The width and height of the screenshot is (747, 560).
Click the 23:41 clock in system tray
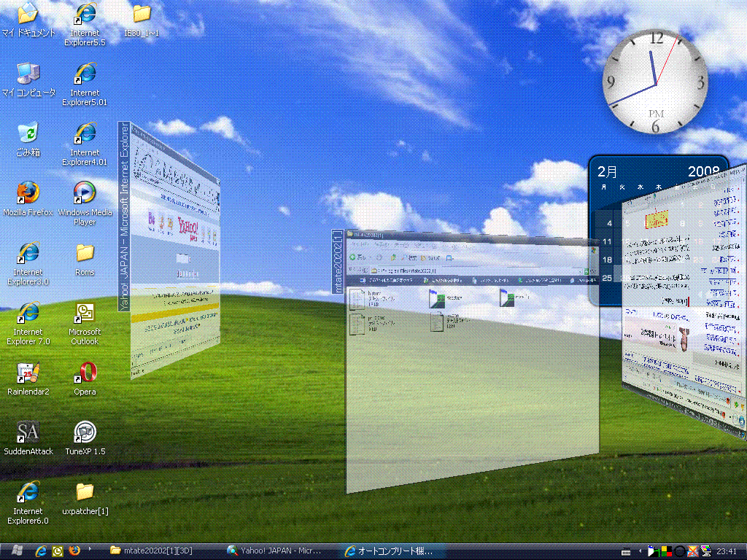point(726,551)
